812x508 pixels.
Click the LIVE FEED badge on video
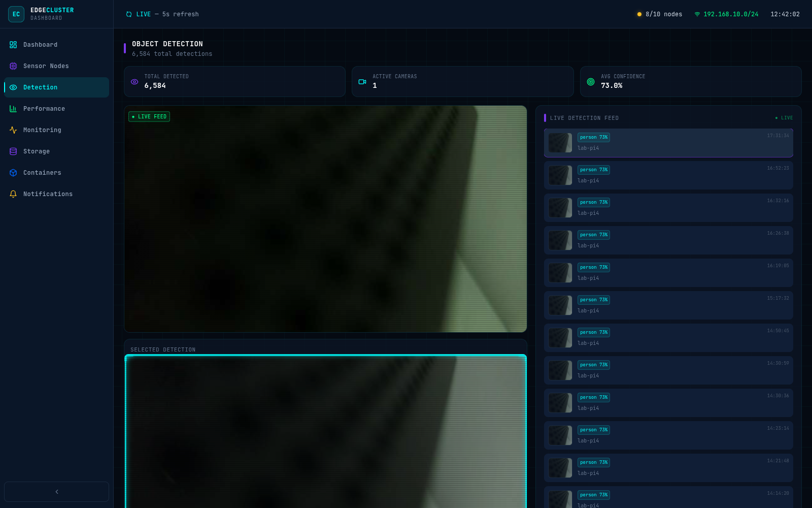pyautogui.click(x=149, y=117)
